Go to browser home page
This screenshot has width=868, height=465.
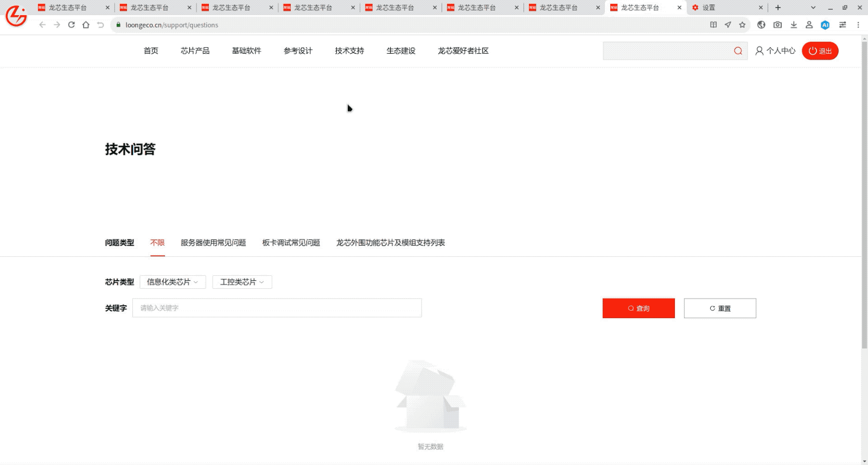pos(86,25)
